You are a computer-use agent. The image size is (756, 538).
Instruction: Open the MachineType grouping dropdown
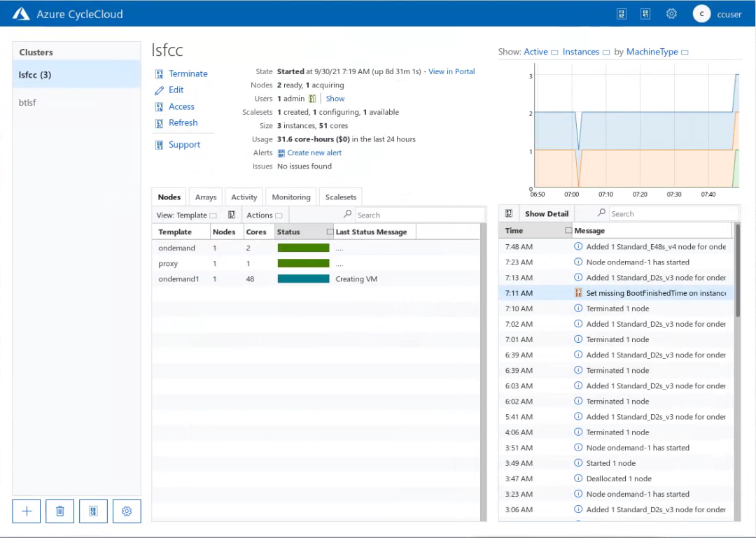(x=657, y=52)
